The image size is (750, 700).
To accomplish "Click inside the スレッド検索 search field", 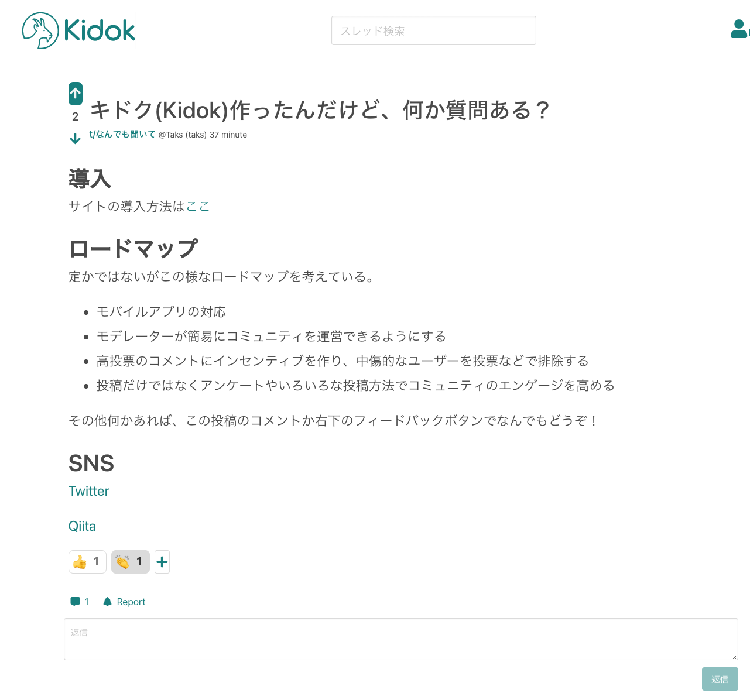I will 433,30.
